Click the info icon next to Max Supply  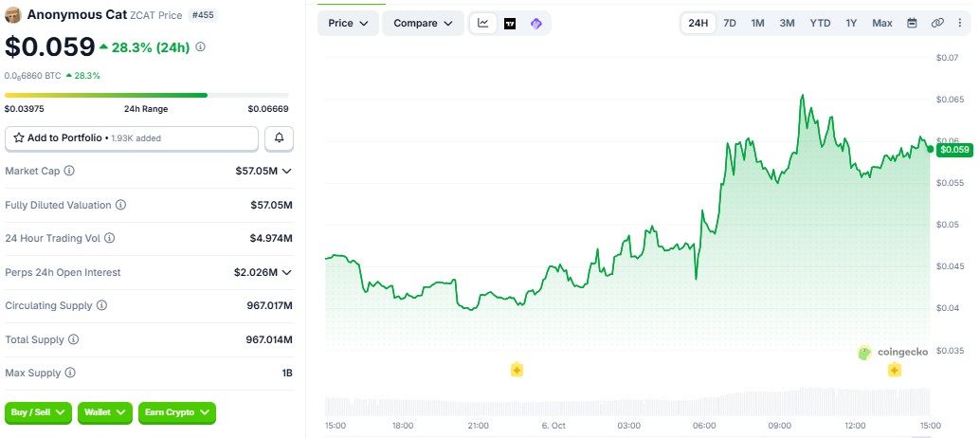[70, 373]
